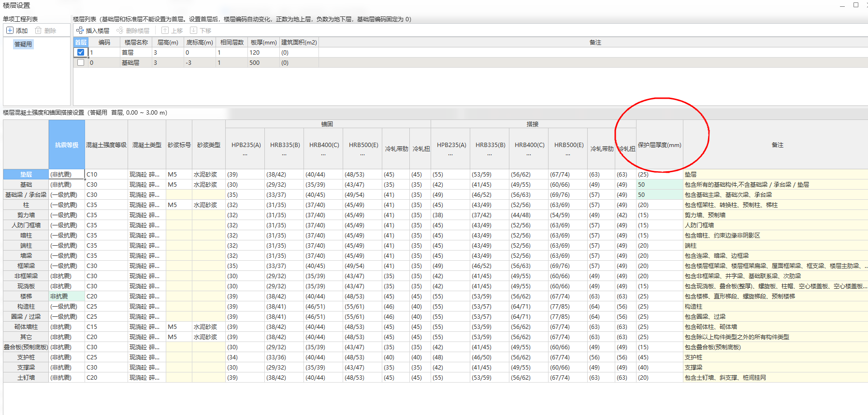Select the 剪力墙 row header

[26, 215]
